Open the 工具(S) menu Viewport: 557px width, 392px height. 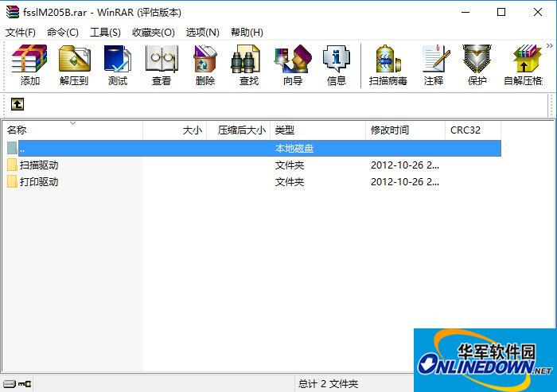[x=105, y=33]
